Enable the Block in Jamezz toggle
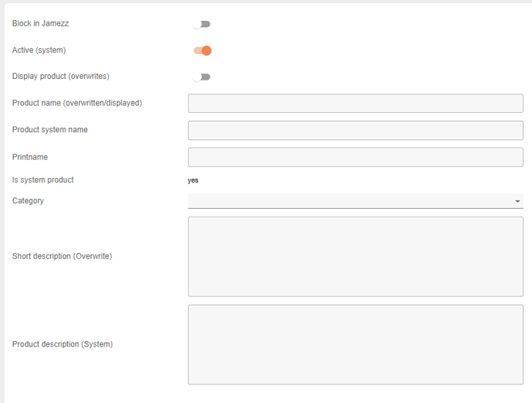 (x=202, y=24)
